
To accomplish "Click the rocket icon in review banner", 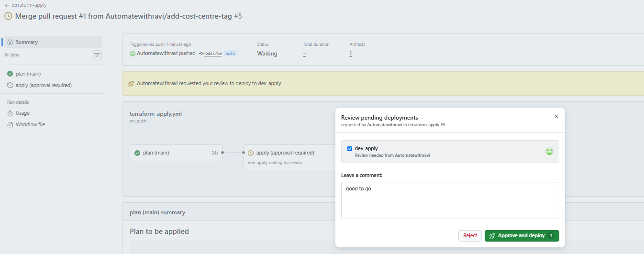I will [131, 83].
